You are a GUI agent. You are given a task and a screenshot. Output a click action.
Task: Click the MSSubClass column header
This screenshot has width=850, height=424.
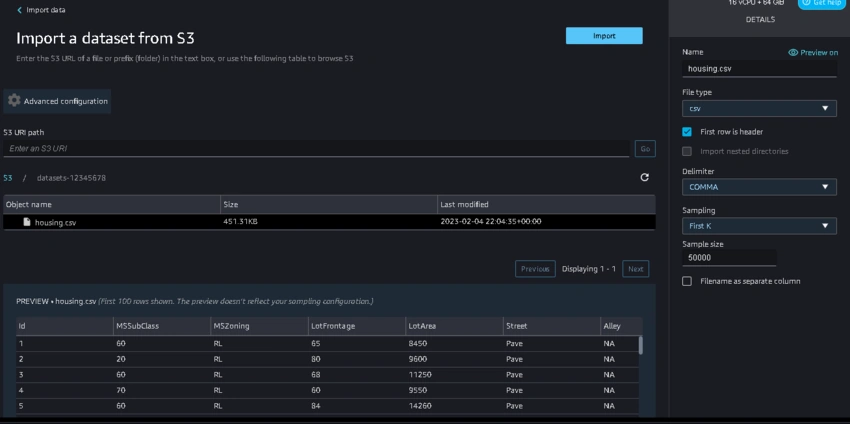click(x=162, y=326)
